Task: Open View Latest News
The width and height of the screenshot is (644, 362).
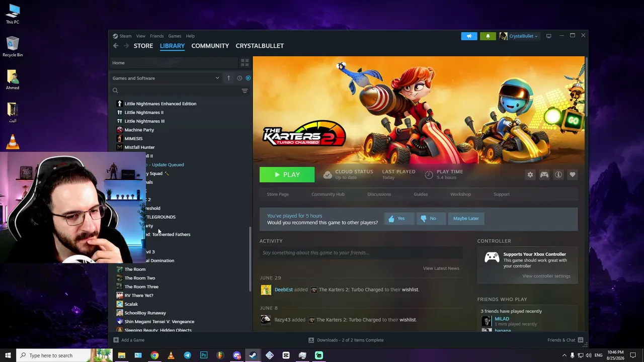Action: click(441, 268)
